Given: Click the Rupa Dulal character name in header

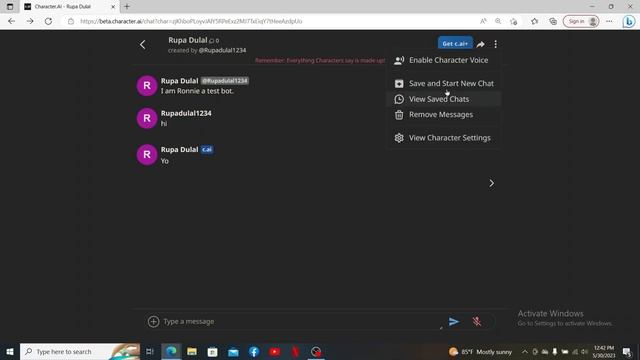Looking at the screenshot, I should tap(188, 40).
